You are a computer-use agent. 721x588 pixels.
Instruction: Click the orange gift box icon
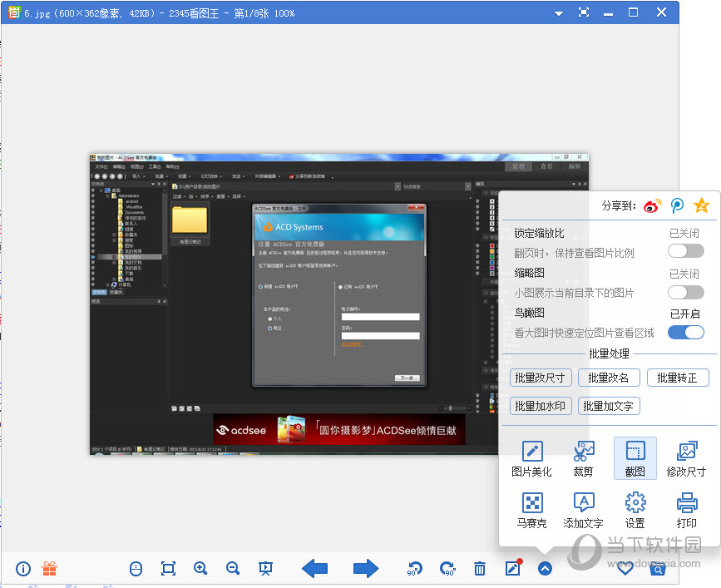click(x=49, y=569)
